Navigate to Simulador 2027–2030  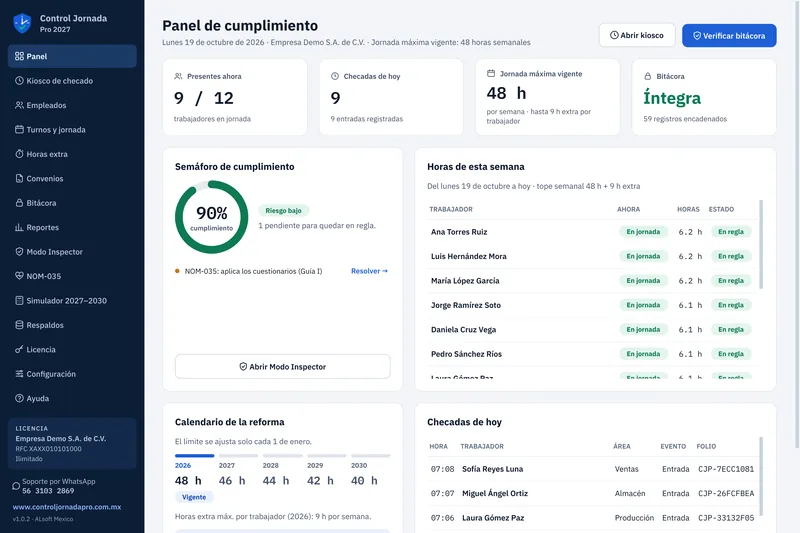coord(72,300)
